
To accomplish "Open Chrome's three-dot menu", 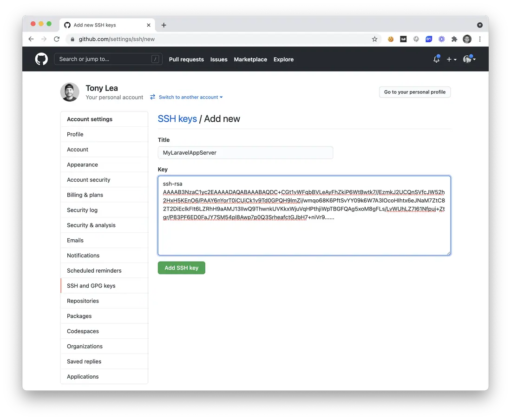I will 480,39.
